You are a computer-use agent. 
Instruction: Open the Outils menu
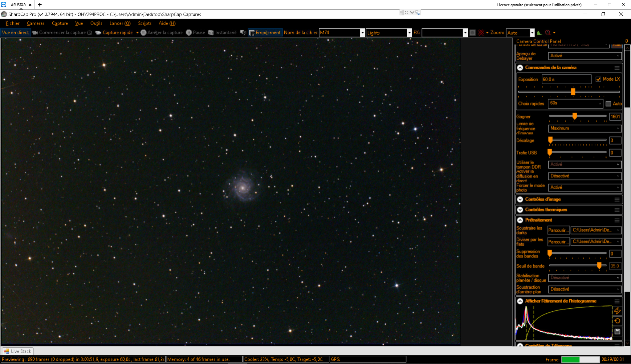point(96,23)
